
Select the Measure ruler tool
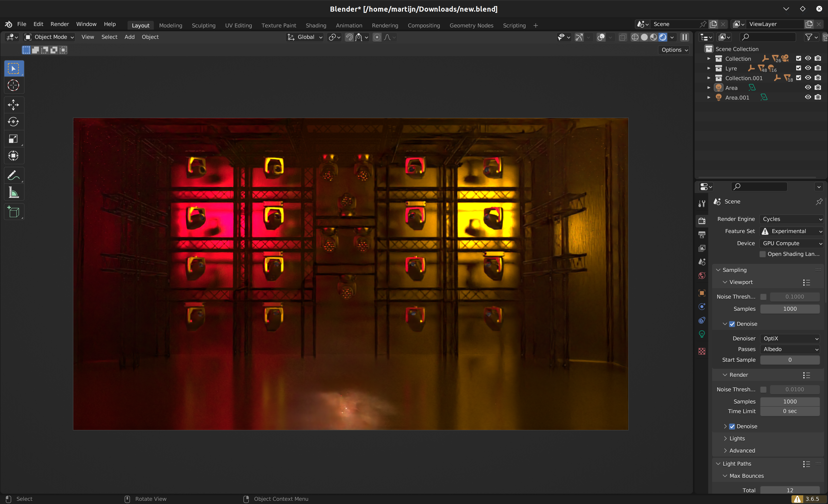click(13, 192)
